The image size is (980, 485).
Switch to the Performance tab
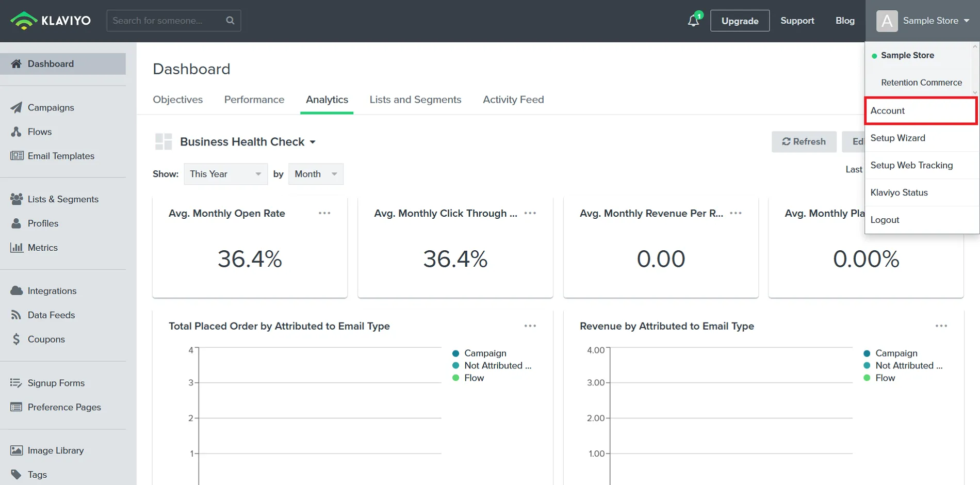tap(254, 100)
